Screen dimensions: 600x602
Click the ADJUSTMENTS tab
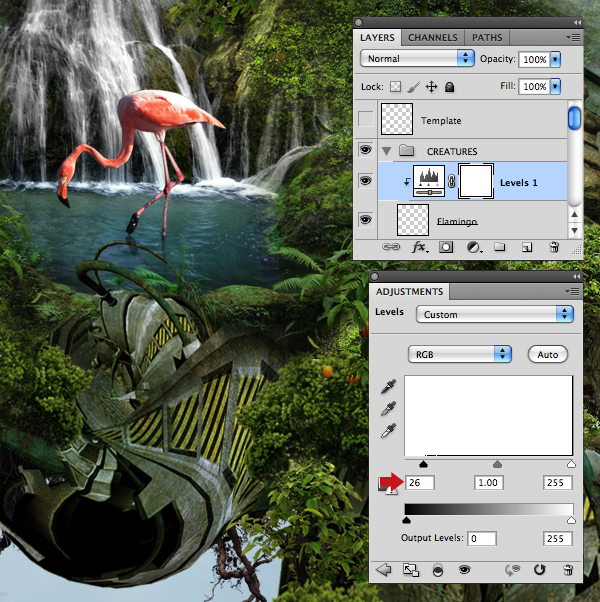(409, 292)
